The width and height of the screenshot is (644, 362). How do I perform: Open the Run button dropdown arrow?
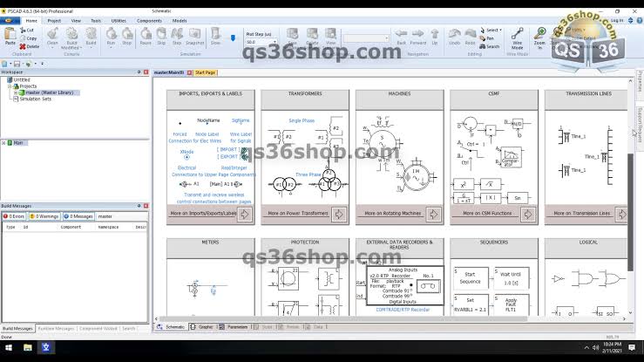coord(111,47)
